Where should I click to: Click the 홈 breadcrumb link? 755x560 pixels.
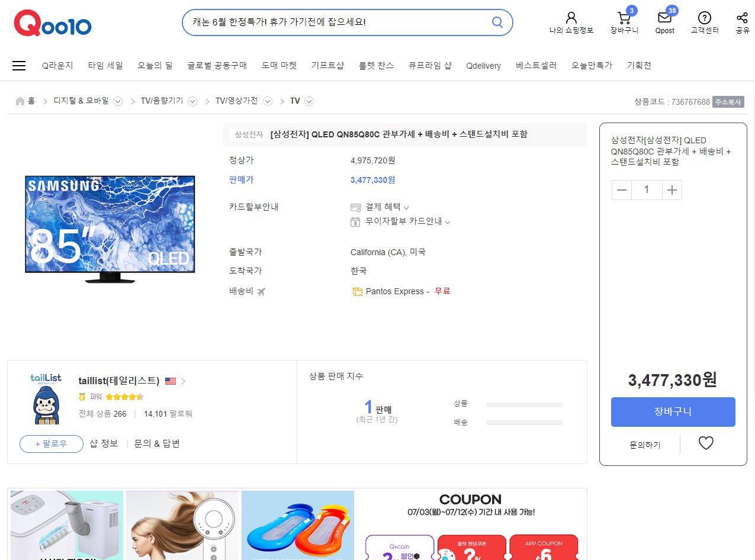[x=31, y=101]
